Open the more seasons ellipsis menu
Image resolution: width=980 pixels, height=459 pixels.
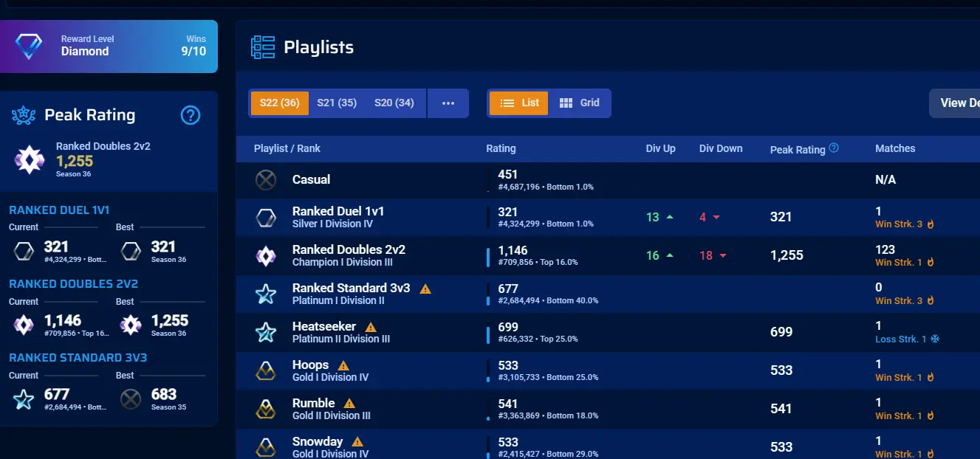(x=448, y=103)
